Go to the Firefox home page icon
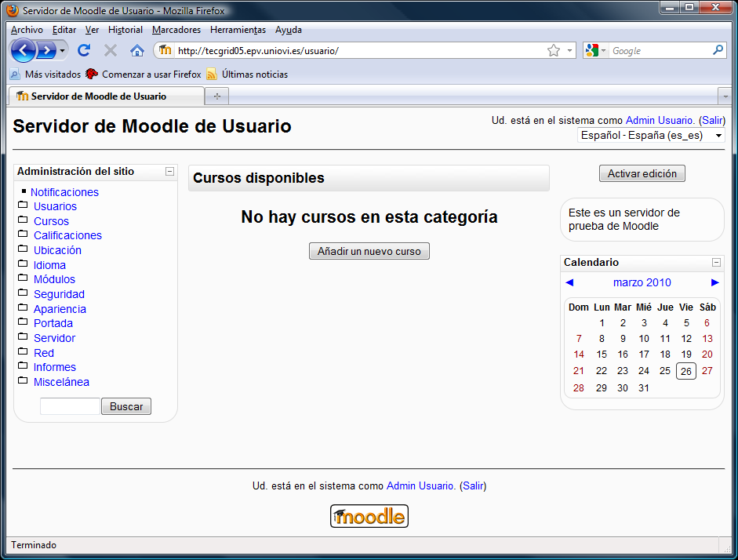Screen dimensions: 738x560 [137, 50]
